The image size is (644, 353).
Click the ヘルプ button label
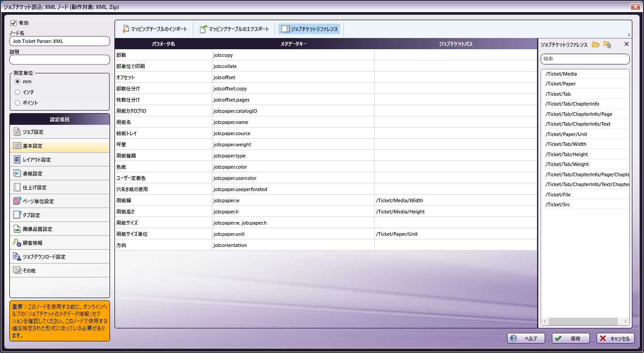[531, 339]
